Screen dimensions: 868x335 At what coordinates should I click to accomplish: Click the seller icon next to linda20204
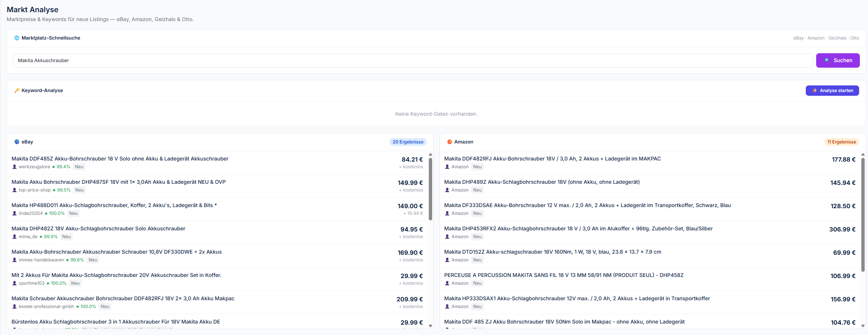tap(14, 213)
